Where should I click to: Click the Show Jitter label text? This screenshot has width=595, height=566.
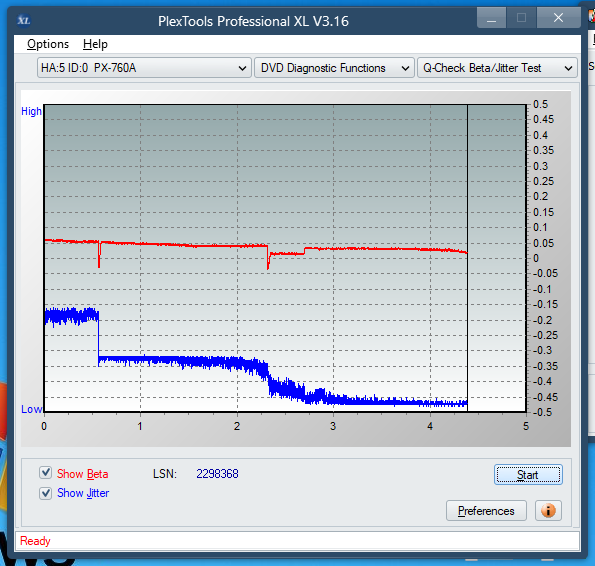pyautogui.click(x=83, y=493)
